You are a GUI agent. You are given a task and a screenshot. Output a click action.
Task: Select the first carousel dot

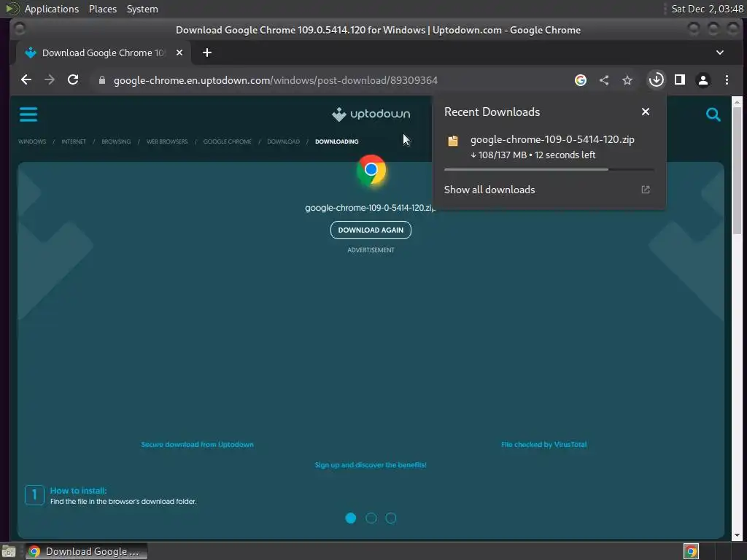350,518
